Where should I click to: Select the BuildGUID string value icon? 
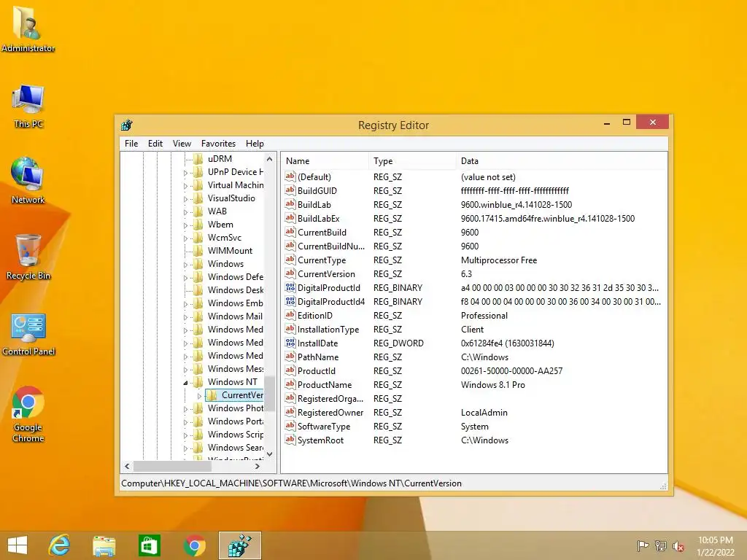pyautogui.click(x=290, y=190)
